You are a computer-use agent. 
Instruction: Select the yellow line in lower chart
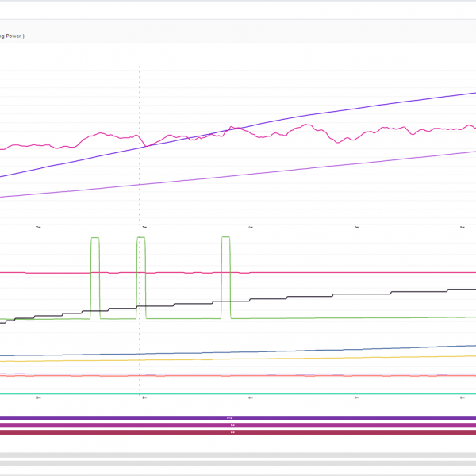pos(317,359)
